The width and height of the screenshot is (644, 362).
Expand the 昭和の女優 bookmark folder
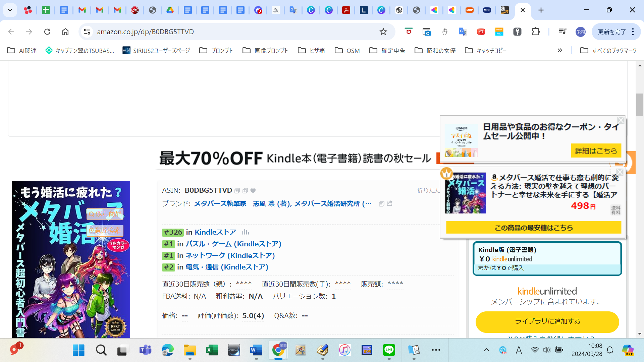click(x=435, y=50)
